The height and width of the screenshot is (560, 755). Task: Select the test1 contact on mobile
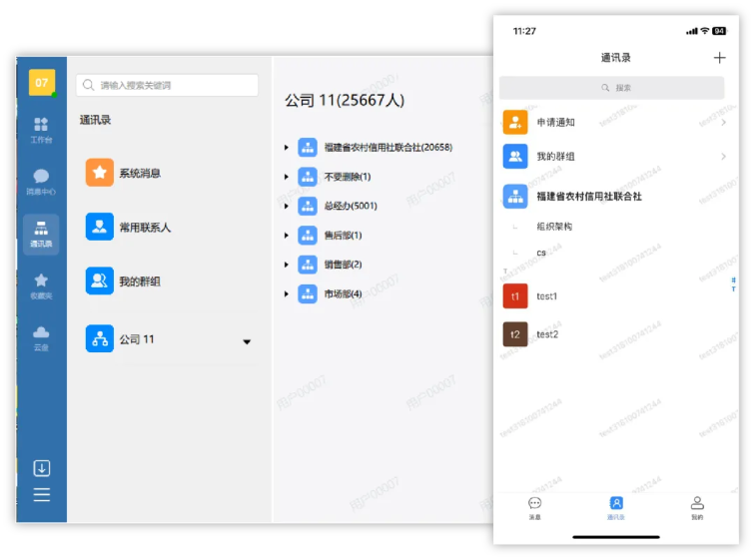click(x=547, y=296)
